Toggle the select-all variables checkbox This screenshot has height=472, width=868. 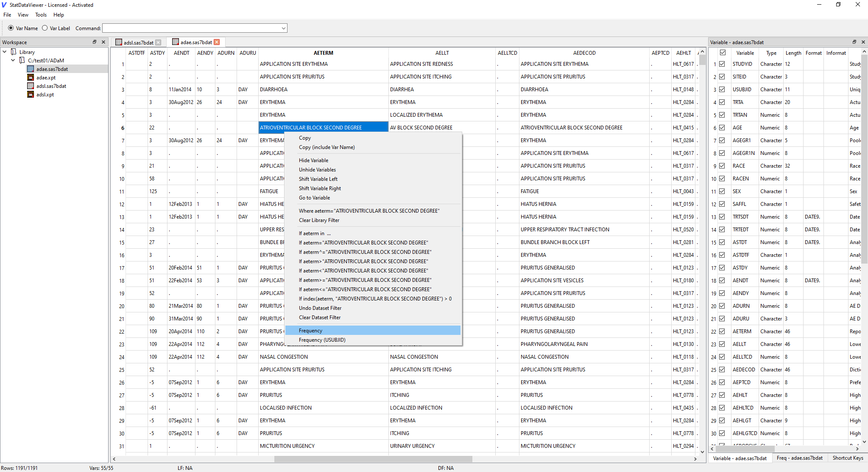pos(723,53)
